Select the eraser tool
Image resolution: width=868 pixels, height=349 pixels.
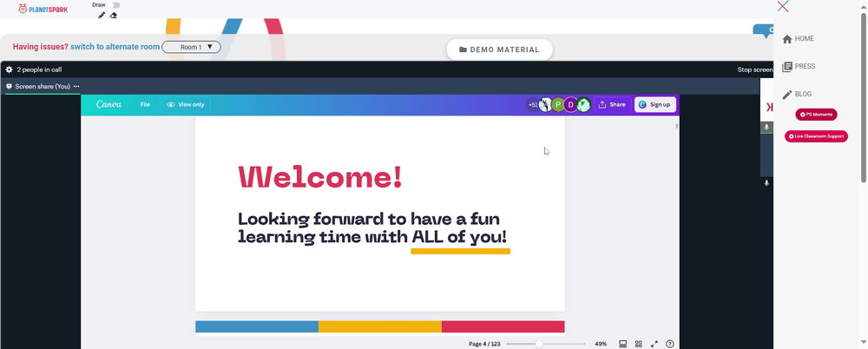pyautogui.click(x=114, y=15)
